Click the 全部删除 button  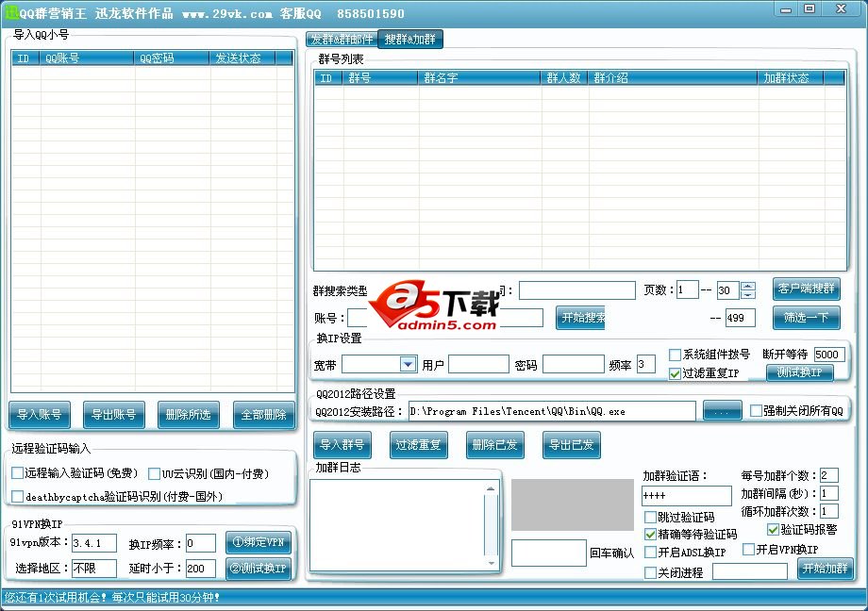click(x=263, y=415)
